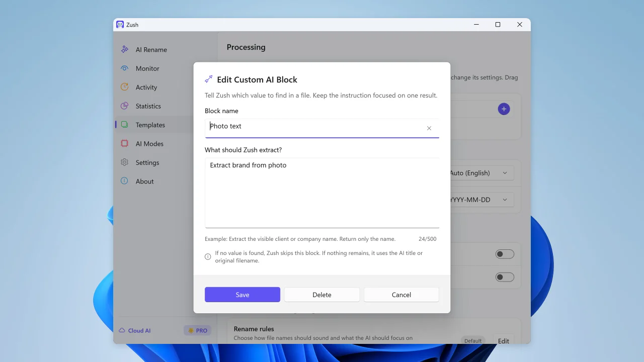The height and width of the screenshot is (362, 644).
Task: Close the Zush window
Action: click(x=520, y=25)
